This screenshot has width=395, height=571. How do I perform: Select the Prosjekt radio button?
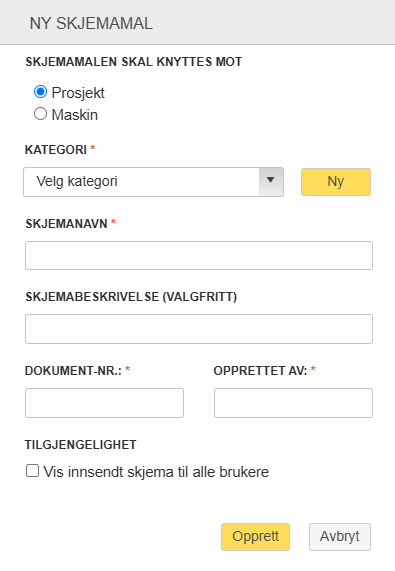40,92
